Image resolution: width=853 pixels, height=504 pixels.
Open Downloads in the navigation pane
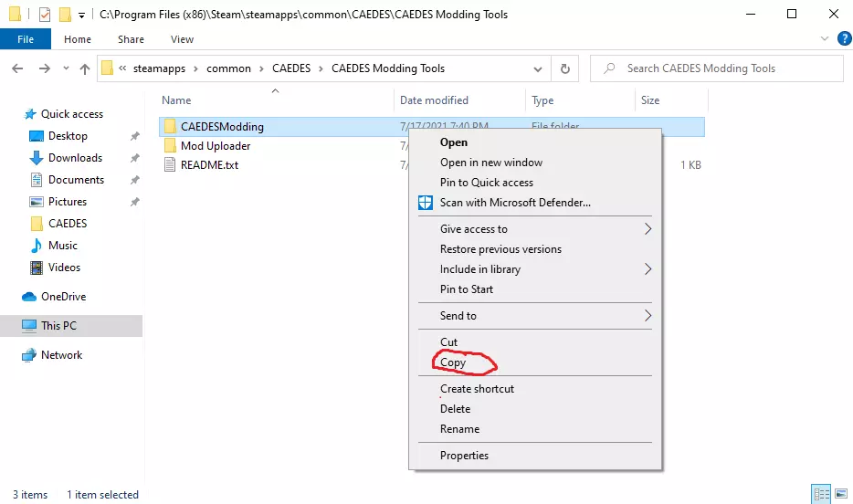click(75, 158)
